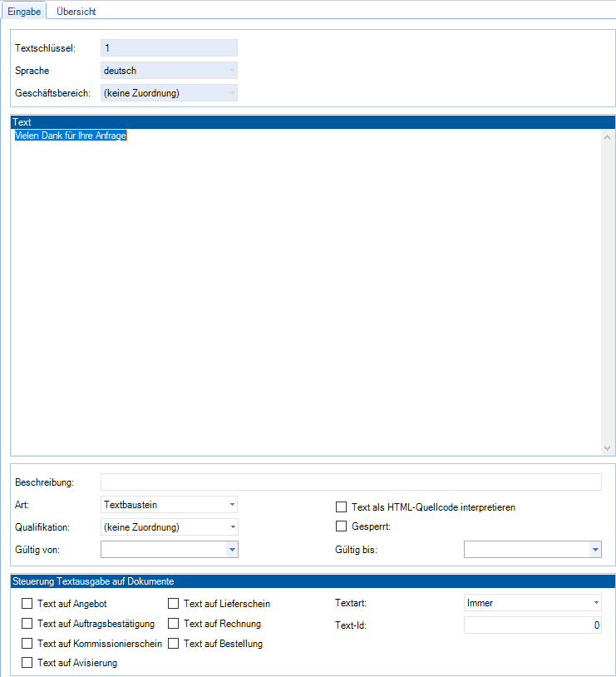Enable Text auf Rechnung checkbox
Screen dimensions: 616x677
pos(174,623)
